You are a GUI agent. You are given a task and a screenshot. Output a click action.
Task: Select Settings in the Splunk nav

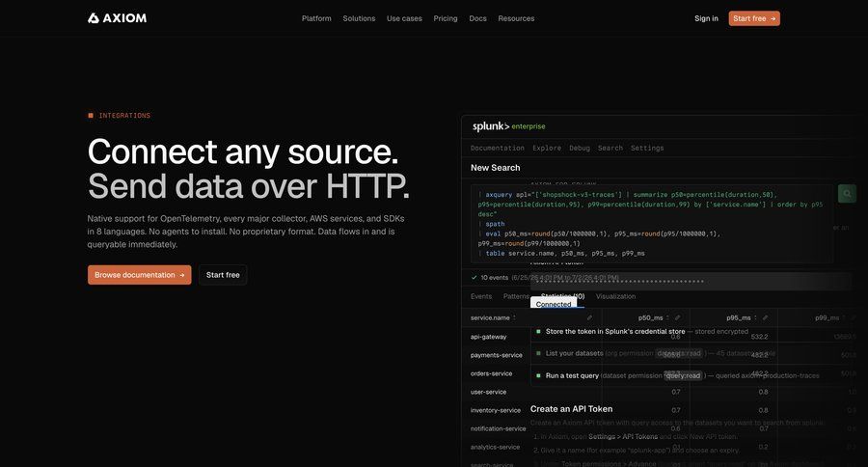(647, 148)
